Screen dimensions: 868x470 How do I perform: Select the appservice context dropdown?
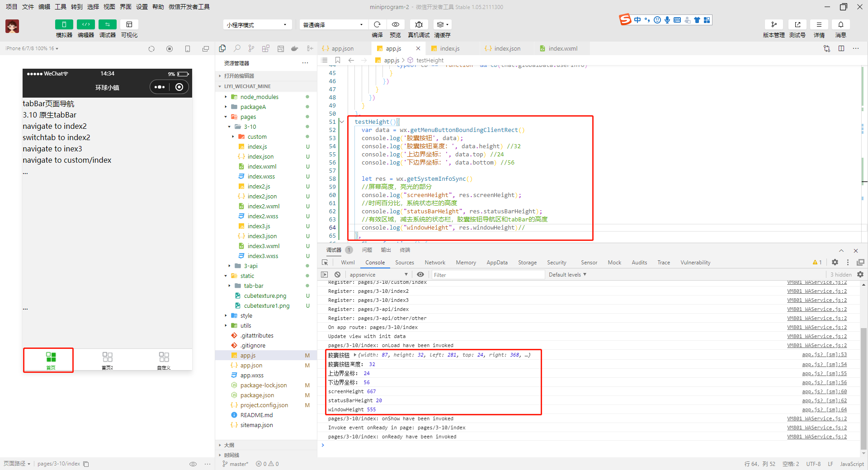click(378, 275)
